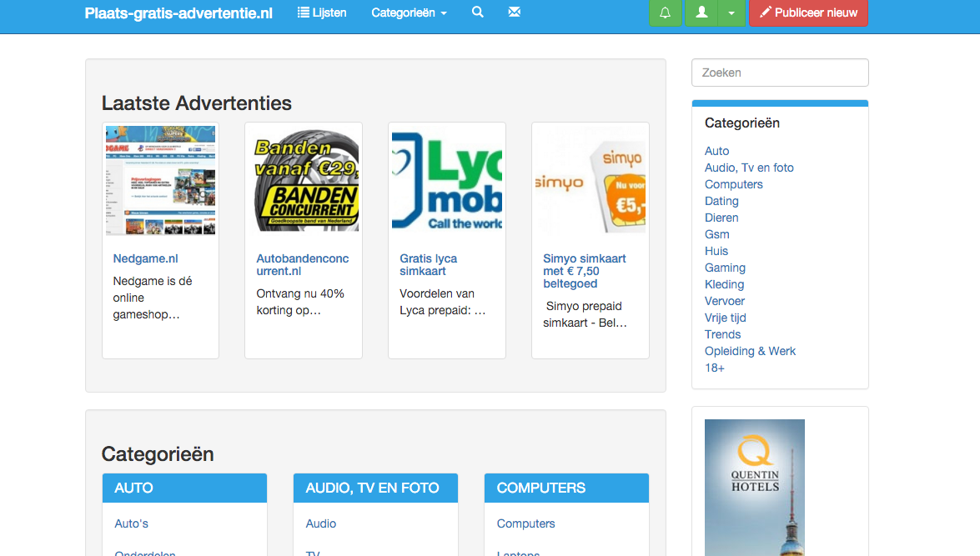Click the Zoeken search field
Screen dimensions: 980x556
click(x=780, y=73)
